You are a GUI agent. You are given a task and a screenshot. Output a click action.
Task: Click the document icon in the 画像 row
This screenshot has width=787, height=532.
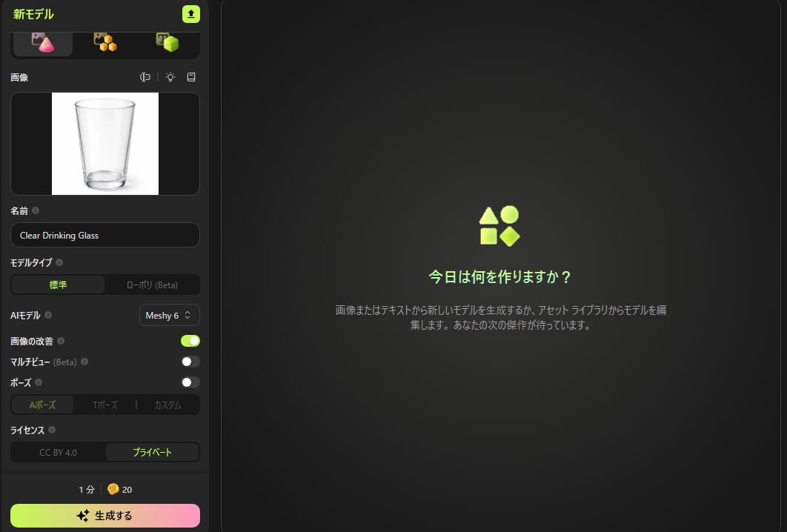point(191,77)
